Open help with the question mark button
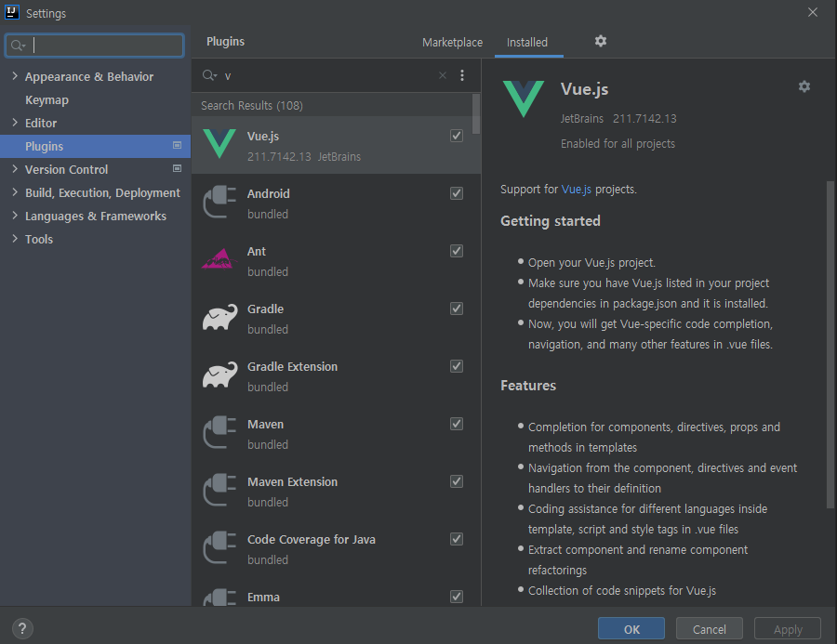 click(x=22, y=628)
